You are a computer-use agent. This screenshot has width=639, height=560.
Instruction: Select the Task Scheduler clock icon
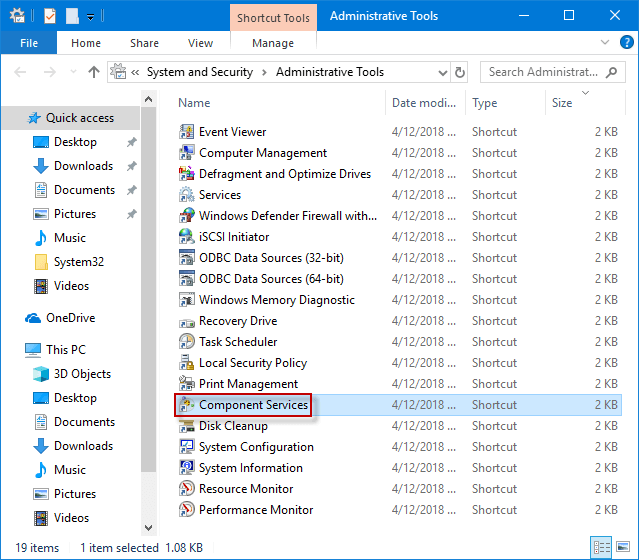[187, 342]
